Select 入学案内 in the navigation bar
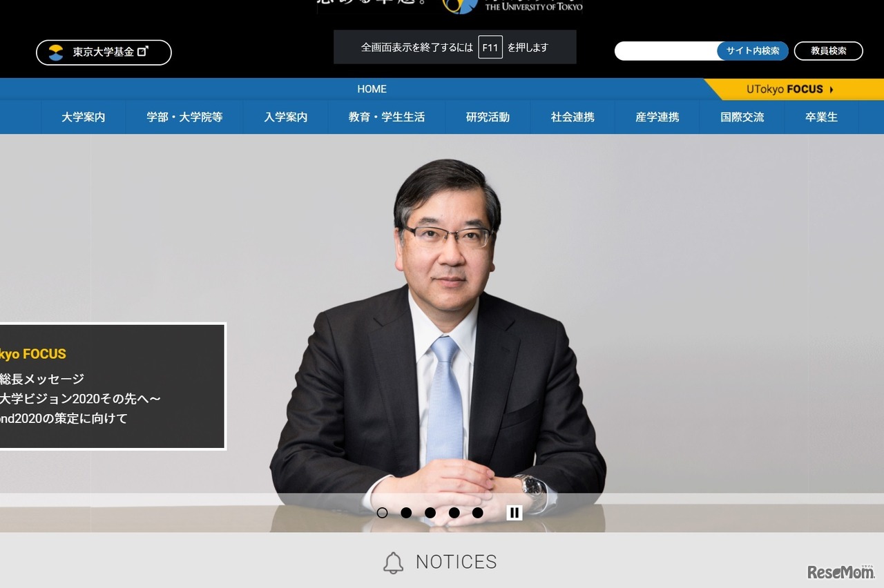The width and height of the screenshot is (884, 588). [286, 117]
